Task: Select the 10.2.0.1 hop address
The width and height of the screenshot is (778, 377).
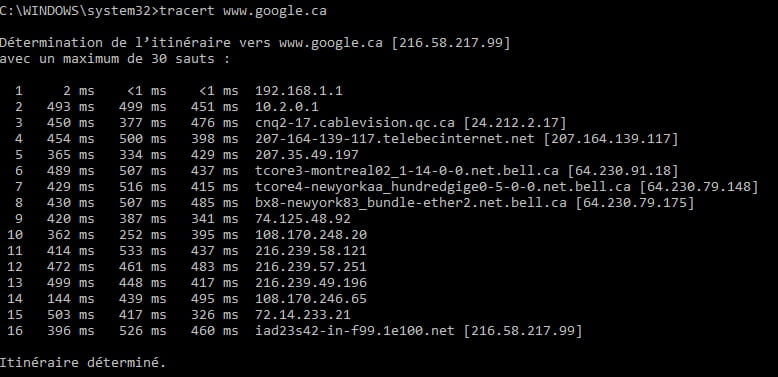Action: (287, 107)
